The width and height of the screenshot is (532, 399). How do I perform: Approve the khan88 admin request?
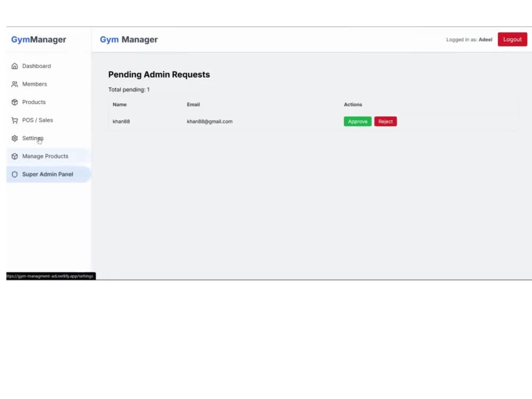[x=358, y=121]
